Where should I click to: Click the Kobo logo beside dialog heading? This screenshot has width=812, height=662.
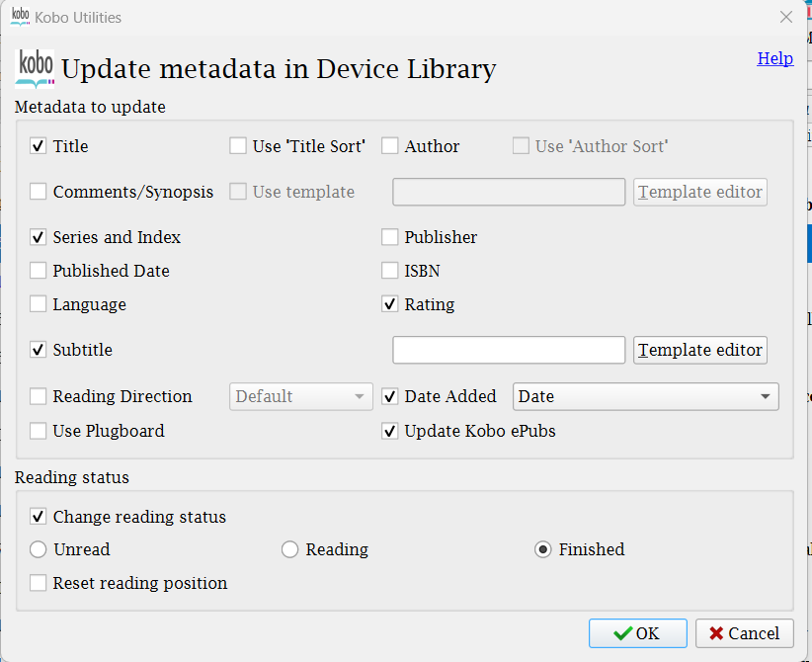[36, 68]
